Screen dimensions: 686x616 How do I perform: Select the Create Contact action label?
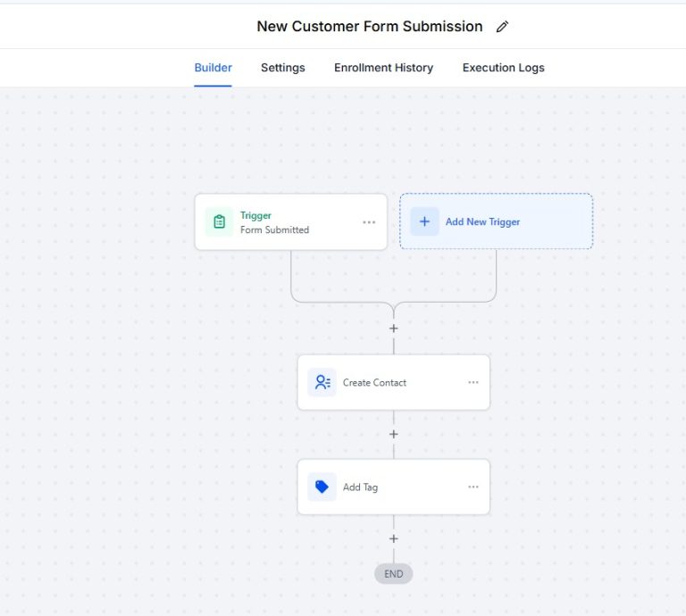[374, 383]
